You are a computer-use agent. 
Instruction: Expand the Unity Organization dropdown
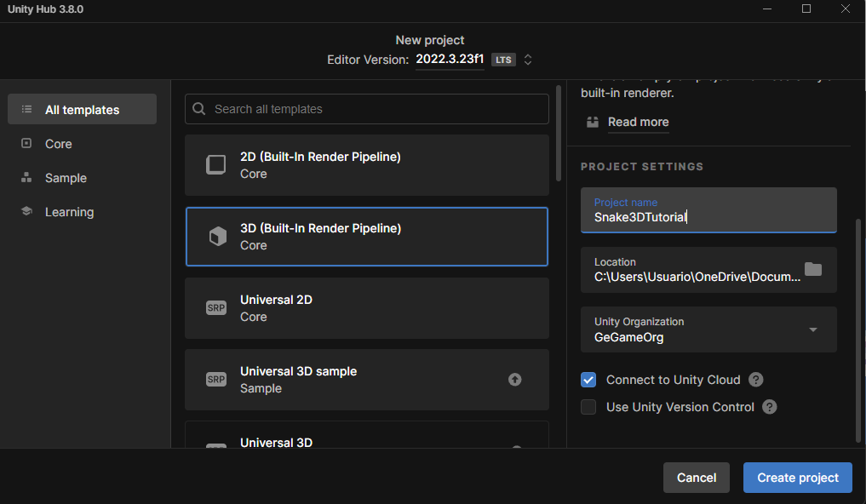813,329
